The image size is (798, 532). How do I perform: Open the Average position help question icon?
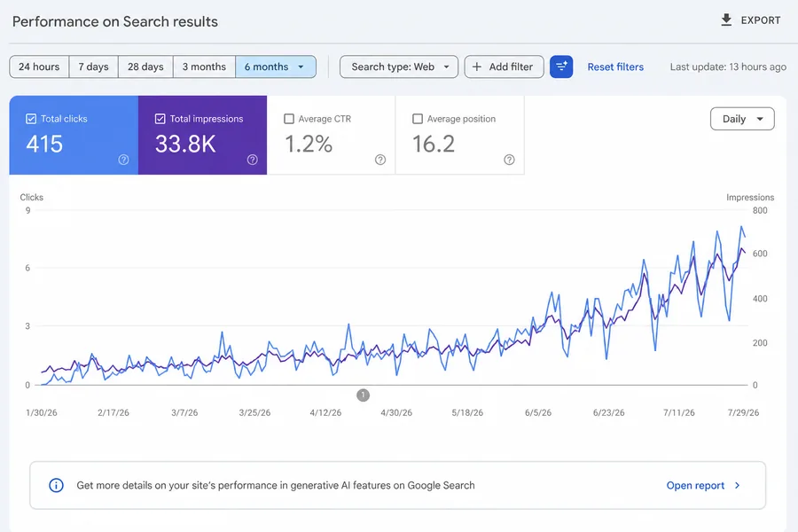509,160
